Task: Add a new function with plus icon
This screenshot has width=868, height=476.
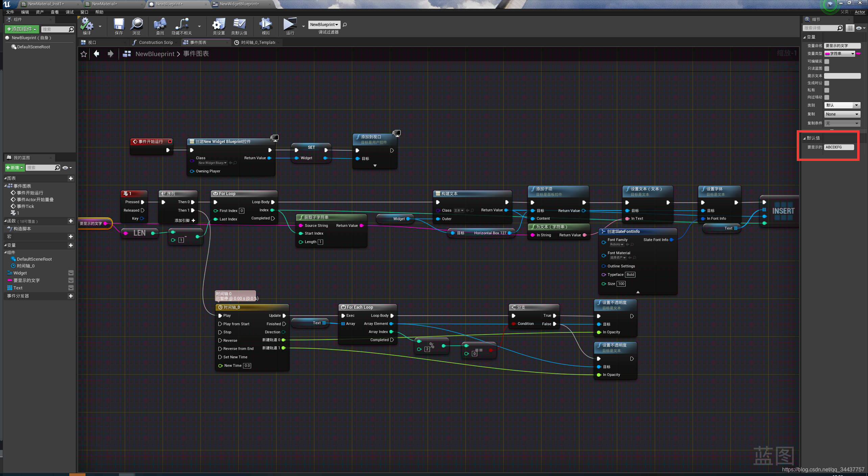Action: pyautogui.click(x=71, y=221)
